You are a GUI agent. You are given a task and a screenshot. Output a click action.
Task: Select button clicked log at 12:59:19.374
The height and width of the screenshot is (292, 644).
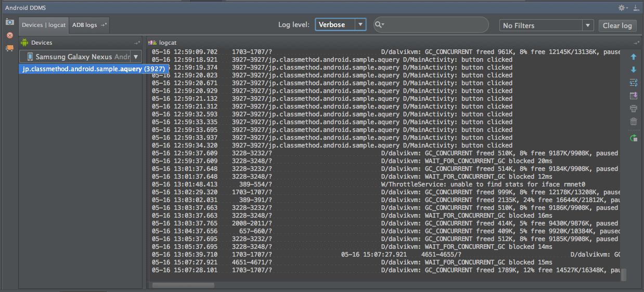[x=332, y=68]
